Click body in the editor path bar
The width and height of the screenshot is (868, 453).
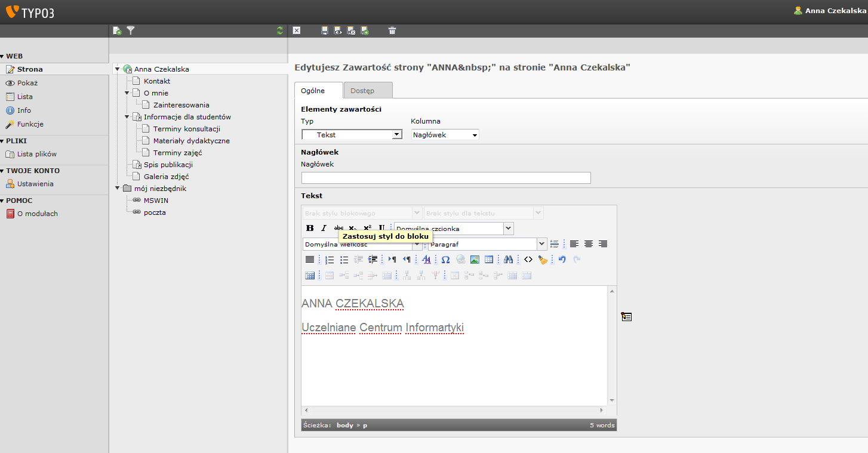[x=345, y=425]
